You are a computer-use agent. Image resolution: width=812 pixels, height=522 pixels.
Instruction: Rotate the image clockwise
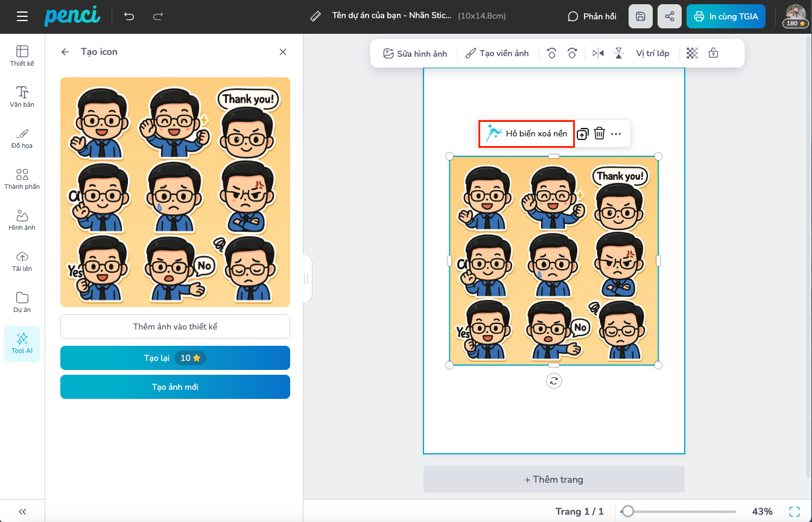coord(572,53)
